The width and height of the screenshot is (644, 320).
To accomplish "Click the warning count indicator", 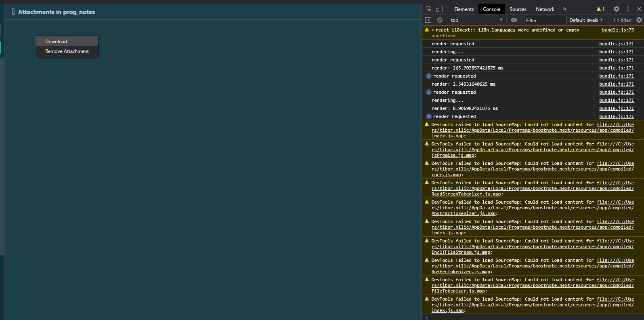I will [600, 9].
